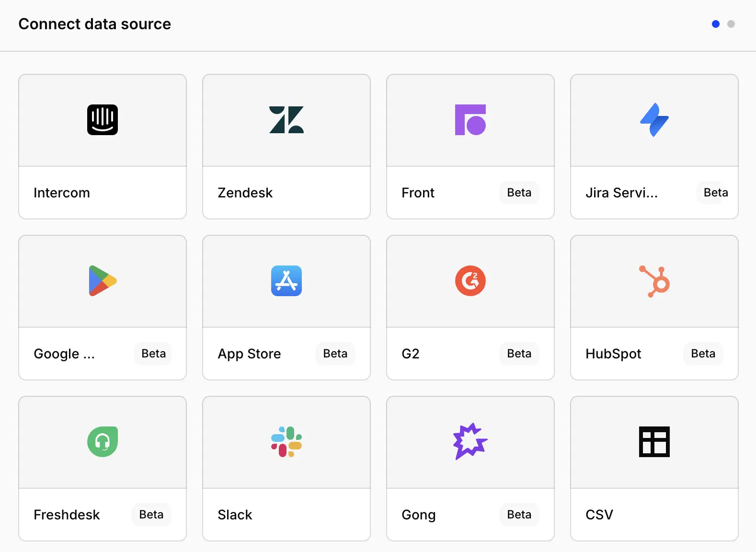Image resolution: width=756 pixels, height=552 pixels.
Task: Choose the purple Gong starburst icon
Action: coord(470,441)
